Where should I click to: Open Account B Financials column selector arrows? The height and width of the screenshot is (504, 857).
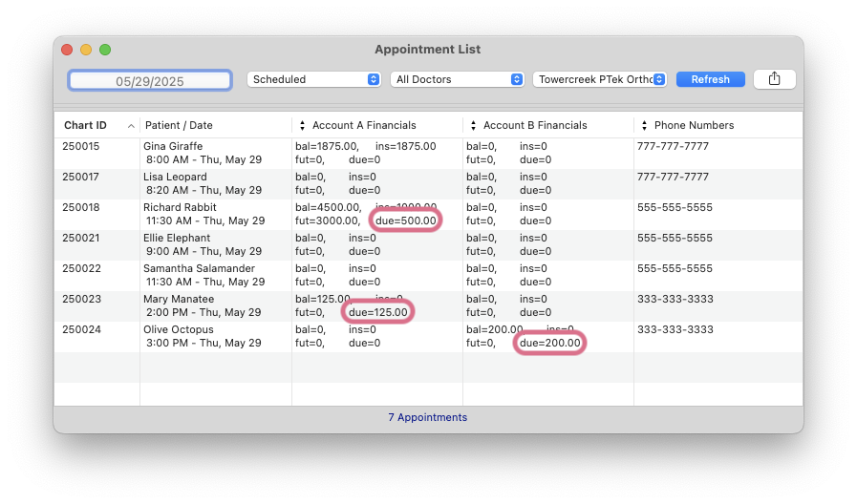pos(473,125)
